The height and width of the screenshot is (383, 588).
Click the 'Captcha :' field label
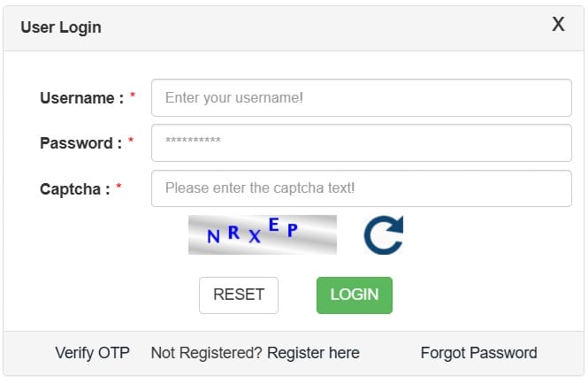coord(75,188)
